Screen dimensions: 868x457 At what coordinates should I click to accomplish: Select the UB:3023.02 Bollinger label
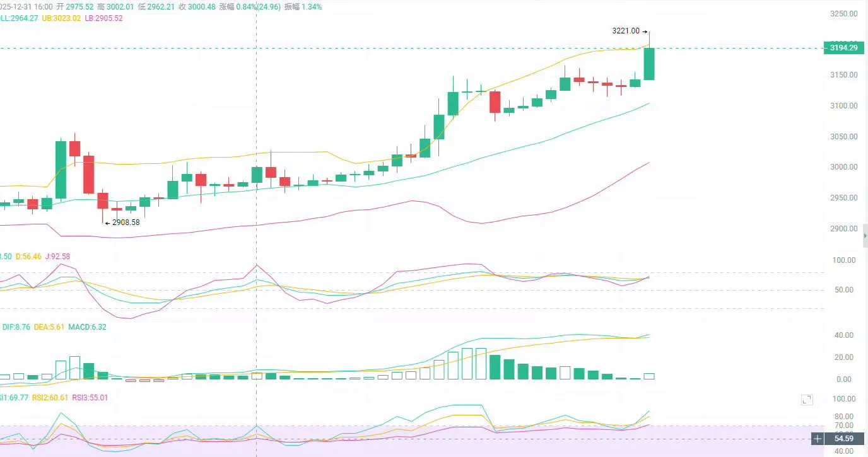coord(61,18)
